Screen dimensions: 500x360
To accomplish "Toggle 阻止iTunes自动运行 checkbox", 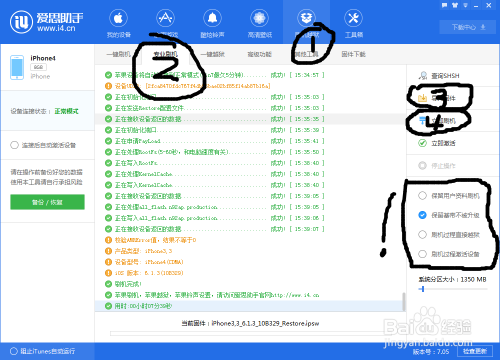I will click(14, 351).
